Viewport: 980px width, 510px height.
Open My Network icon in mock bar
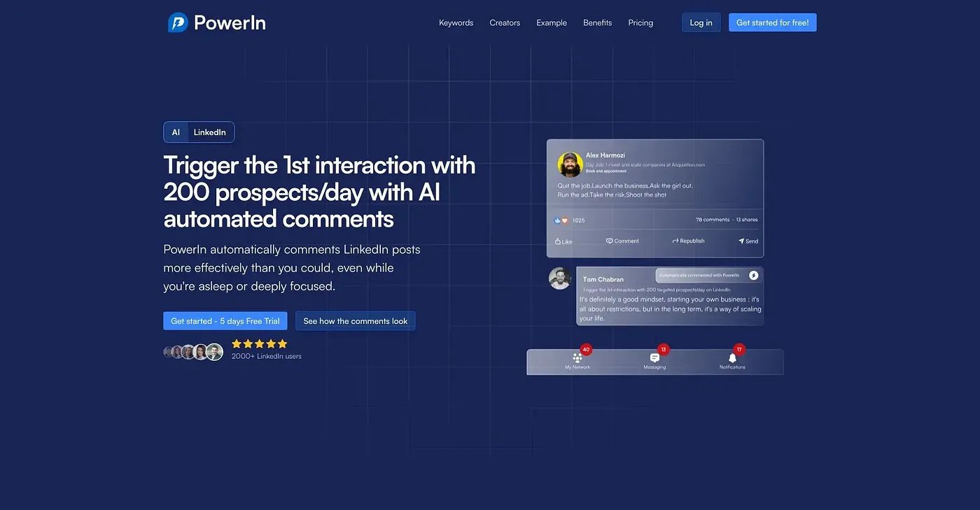coord(577,357)
